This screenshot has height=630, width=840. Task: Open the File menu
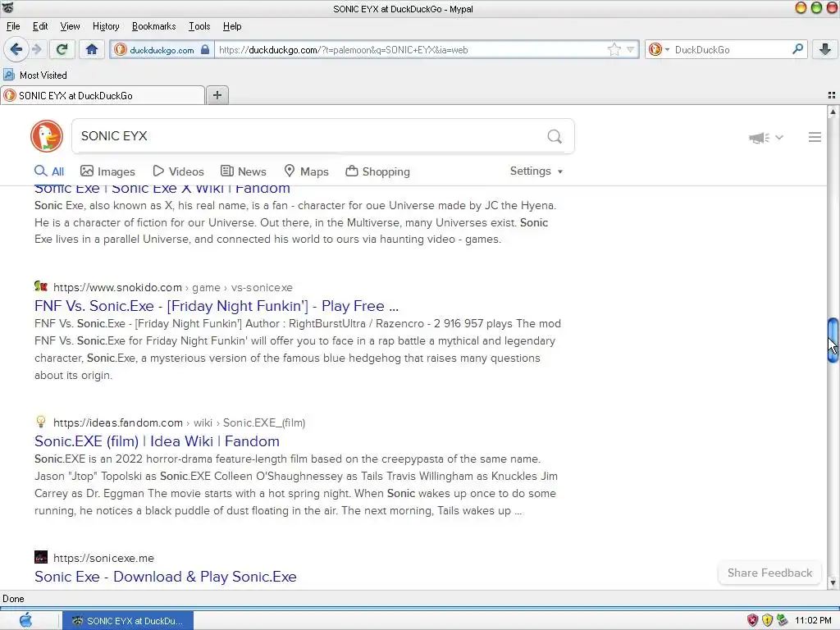click(x=13, y=26)
